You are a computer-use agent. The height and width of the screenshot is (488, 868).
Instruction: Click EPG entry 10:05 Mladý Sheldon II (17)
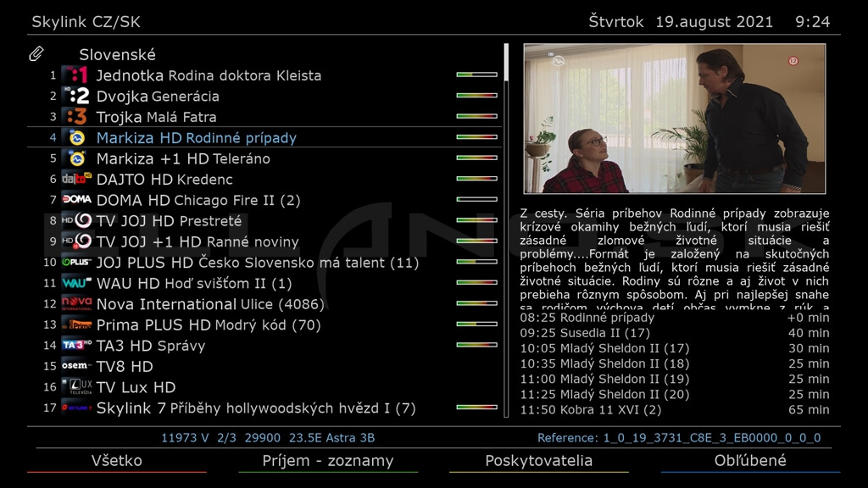[674, 348]
